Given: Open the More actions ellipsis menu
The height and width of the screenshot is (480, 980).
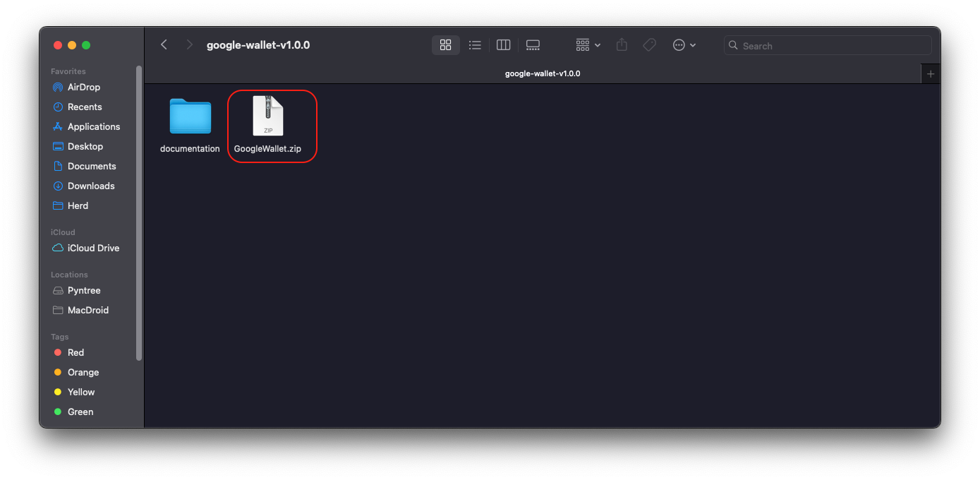Looking at the screenshot, I should coord(684,45).
